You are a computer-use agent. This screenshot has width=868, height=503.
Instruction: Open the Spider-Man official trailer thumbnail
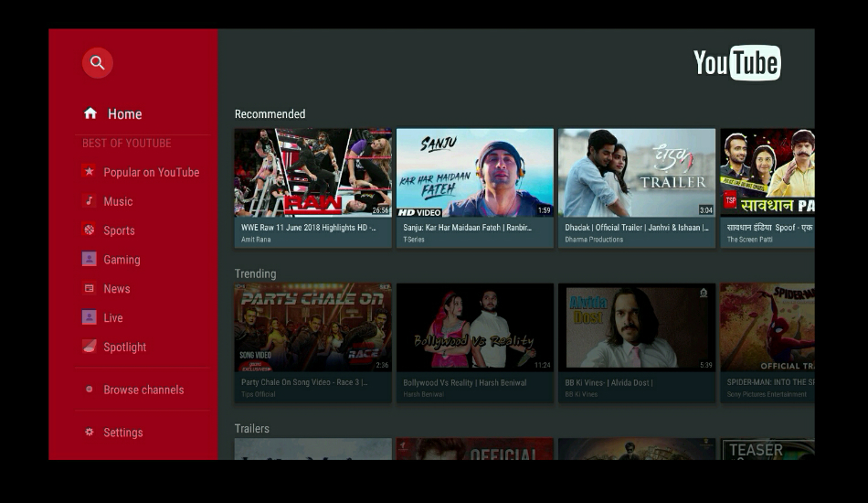pyautogui.click(x=767, y=327)
